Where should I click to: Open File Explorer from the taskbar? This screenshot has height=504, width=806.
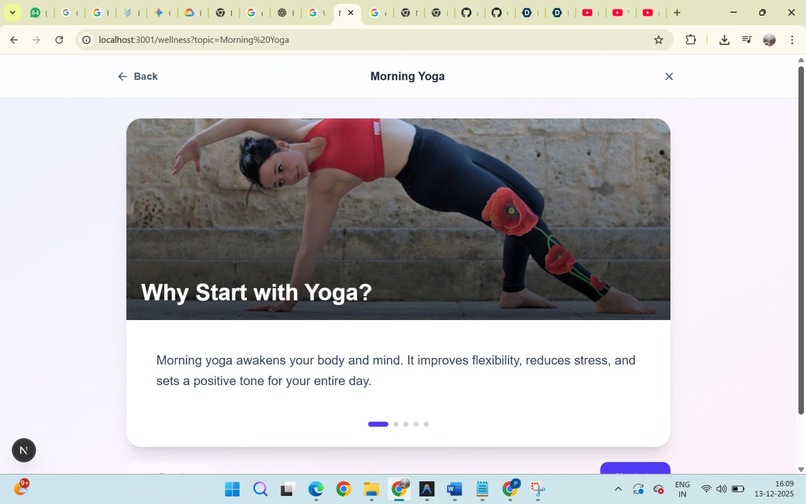371,489
